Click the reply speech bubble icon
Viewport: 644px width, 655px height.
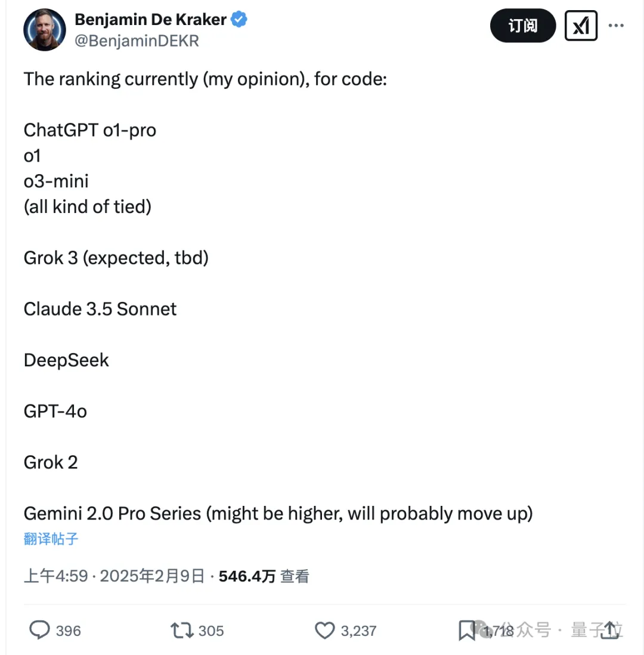(x=40, y=630)
